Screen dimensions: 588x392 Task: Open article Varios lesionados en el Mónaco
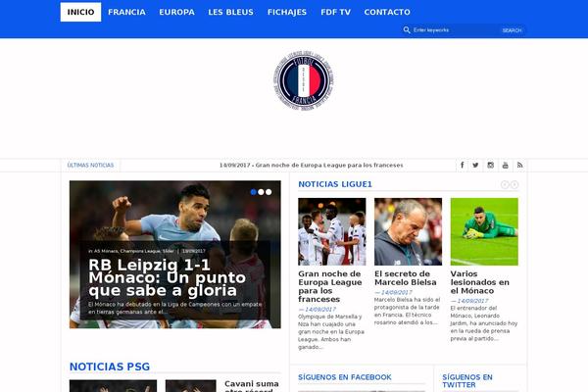pos(479,282)
